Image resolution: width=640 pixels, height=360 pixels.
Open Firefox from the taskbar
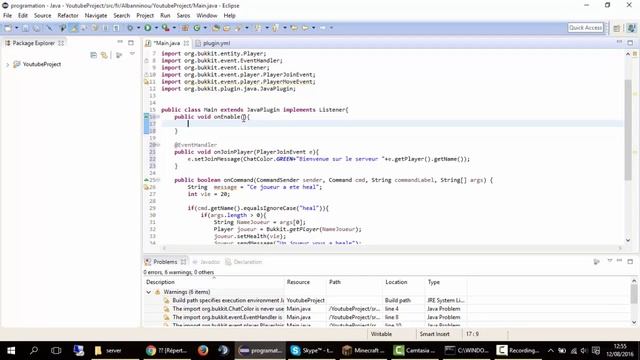(203, 350)
